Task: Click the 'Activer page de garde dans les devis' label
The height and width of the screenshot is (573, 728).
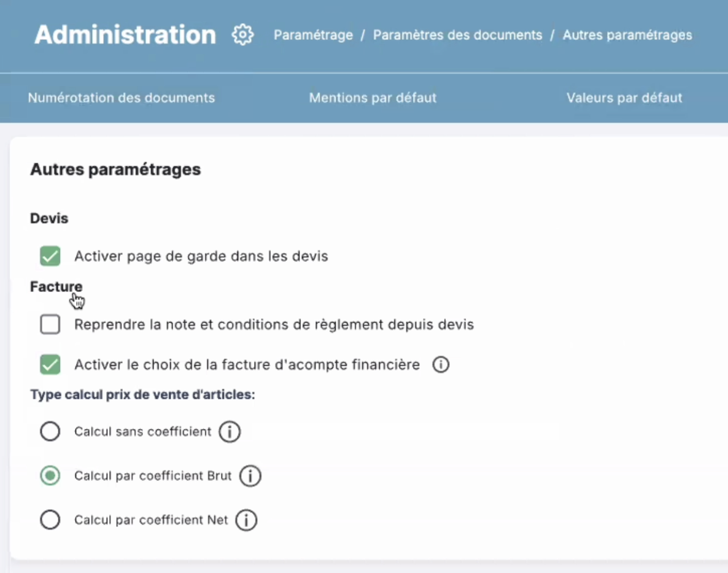Action: click(x=201, y=256)
